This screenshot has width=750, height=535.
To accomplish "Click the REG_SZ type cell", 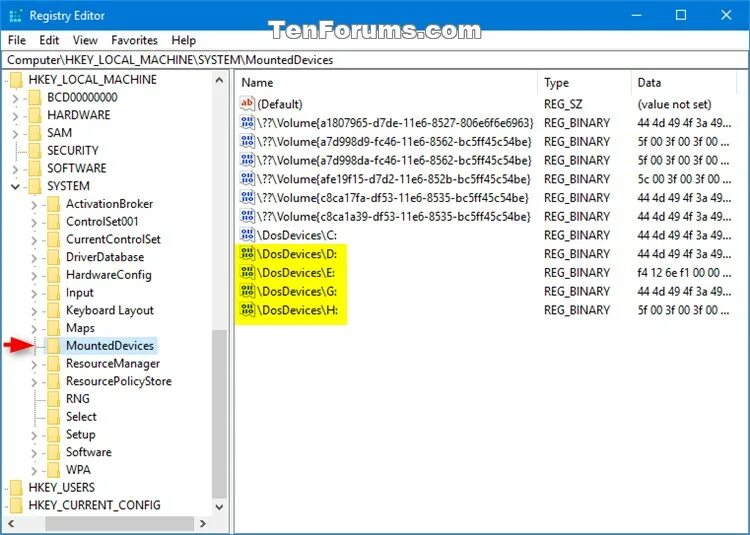I will (562, 104).
